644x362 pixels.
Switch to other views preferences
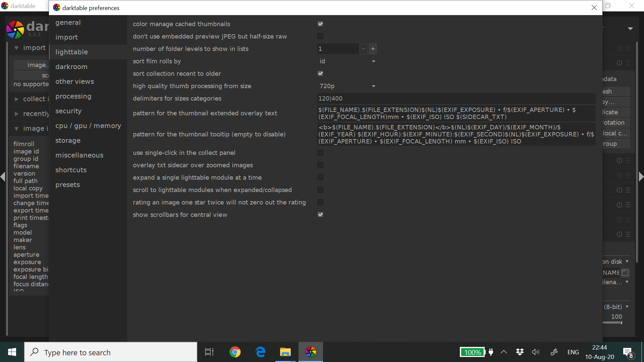pyautogui.click(x=74, y=81)
